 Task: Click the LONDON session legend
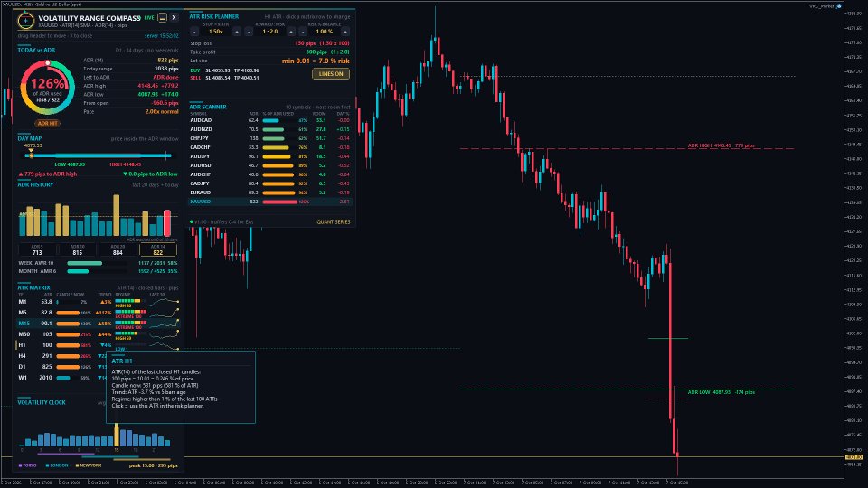57,465
